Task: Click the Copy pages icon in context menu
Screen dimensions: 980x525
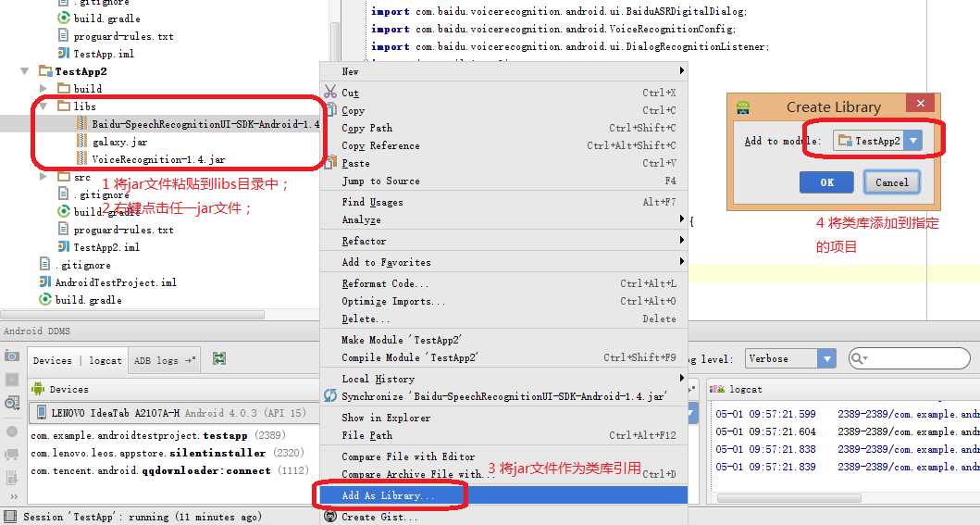Action: [x=331, y=109]
